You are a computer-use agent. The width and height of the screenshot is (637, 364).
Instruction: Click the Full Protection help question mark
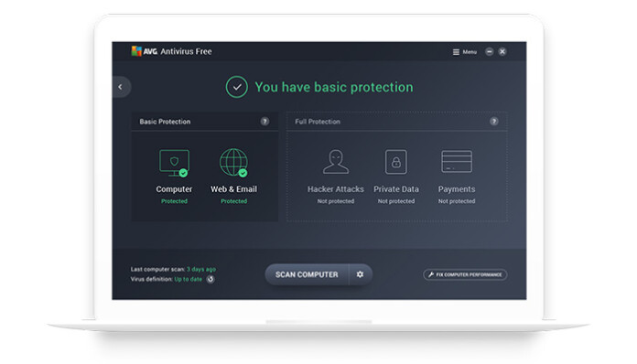[x=494, y=122]
